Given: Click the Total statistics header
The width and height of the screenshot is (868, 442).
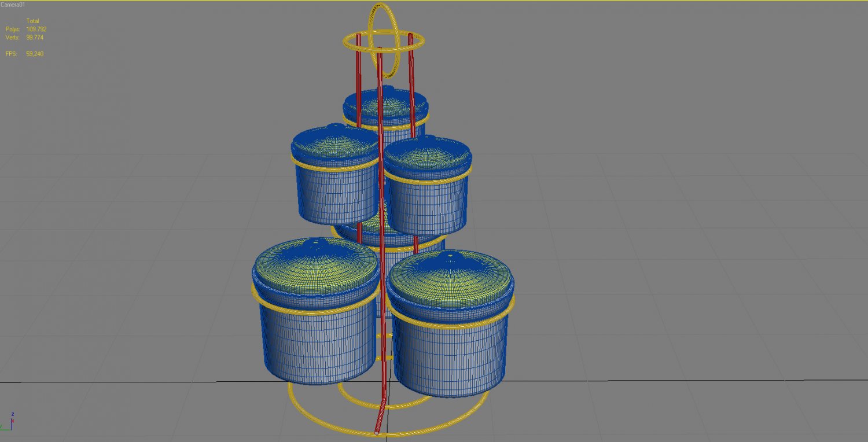Looking at the screenshot, I should [x=32, y=21].
